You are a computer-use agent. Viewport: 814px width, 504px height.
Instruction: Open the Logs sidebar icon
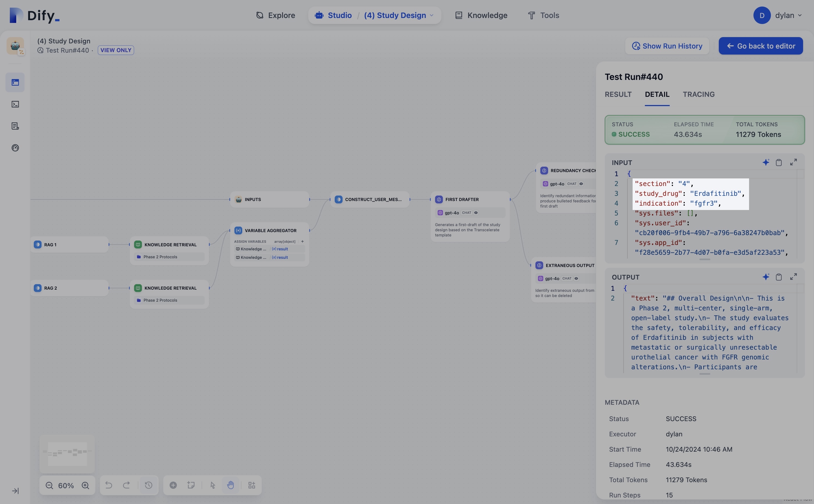pyautogui.click(x=15, y=126)
